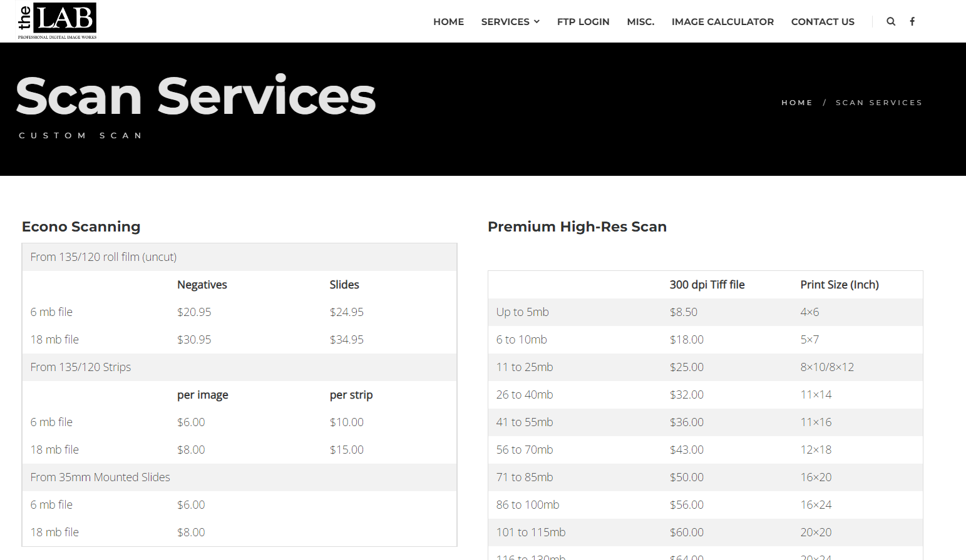The height and width of the screenshot is (560, 966).
Task: Open the Image Calculator page
Action: pos(722,22)
